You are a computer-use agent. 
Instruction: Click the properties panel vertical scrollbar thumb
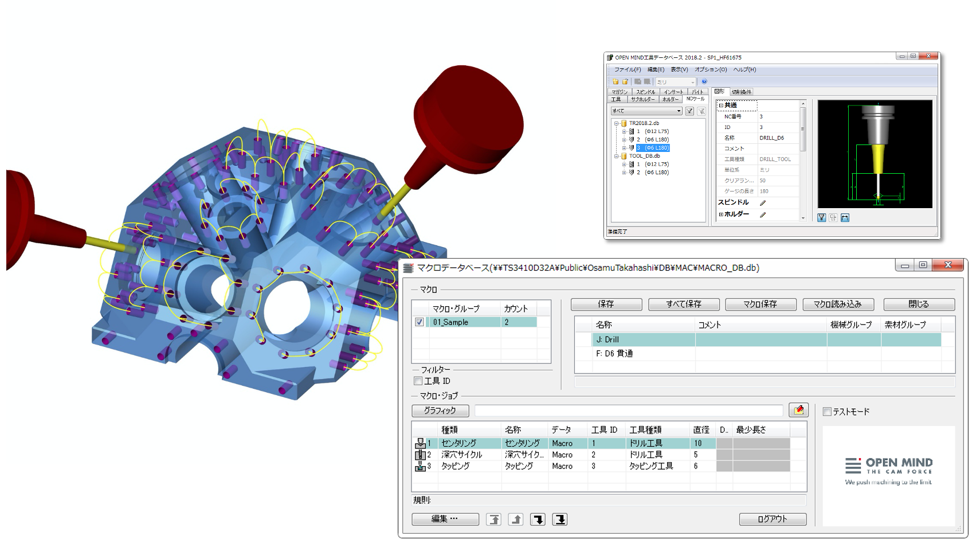803,130
